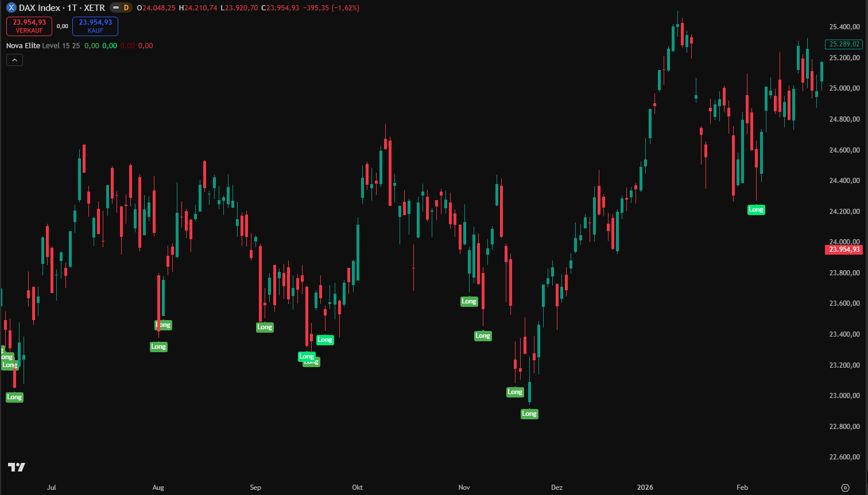Image resolution: width=868 pixels, height=495 pixels.
Task: Select the Nova Elite indicator legend
Action: pyautogui.click(x=23, y=46)
